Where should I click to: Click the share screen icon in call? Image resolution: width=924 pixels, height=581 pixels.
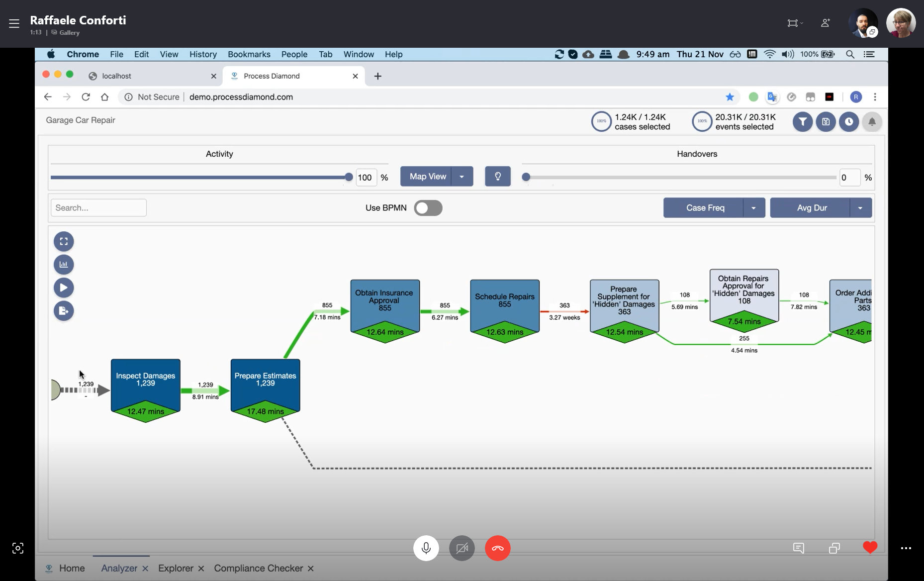(x=834, y=548)
